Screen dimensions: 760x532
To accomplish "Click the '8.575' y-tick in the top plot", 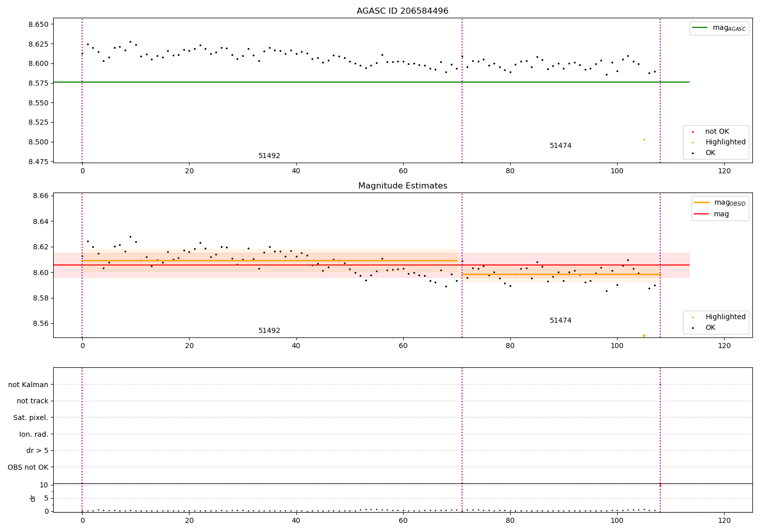I will 37,83.
